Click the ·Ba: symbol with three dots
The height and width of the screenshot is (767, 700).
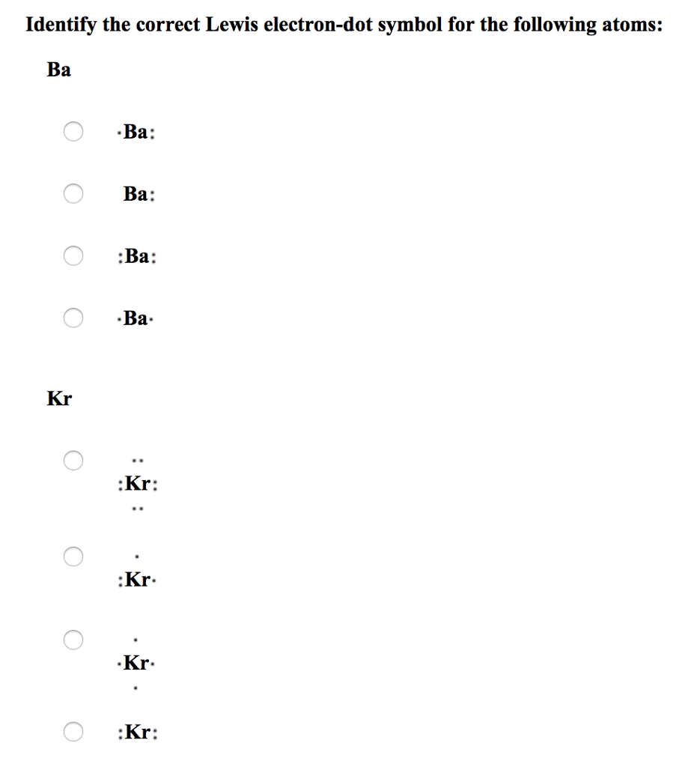pyautogui.click(x=136, y=132)
